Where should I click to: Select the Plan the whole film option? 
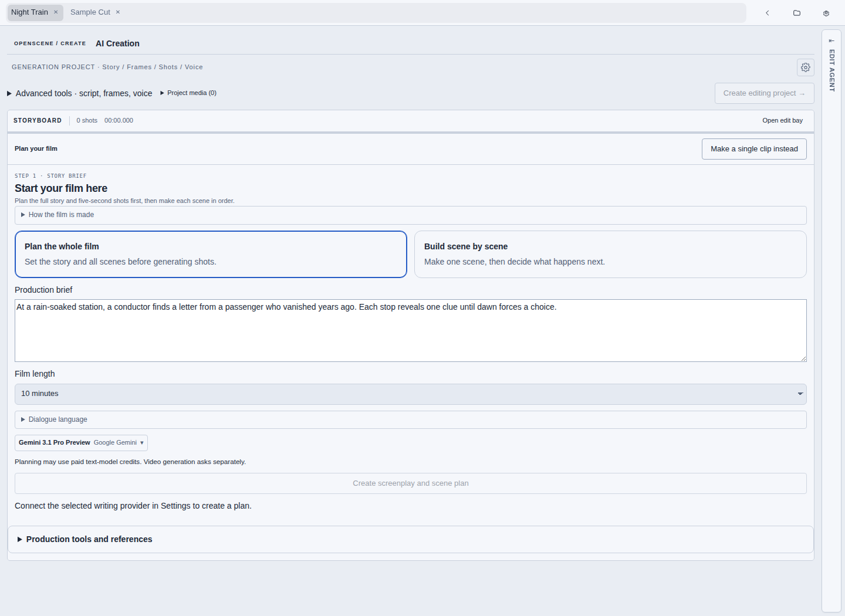point(211,254)
